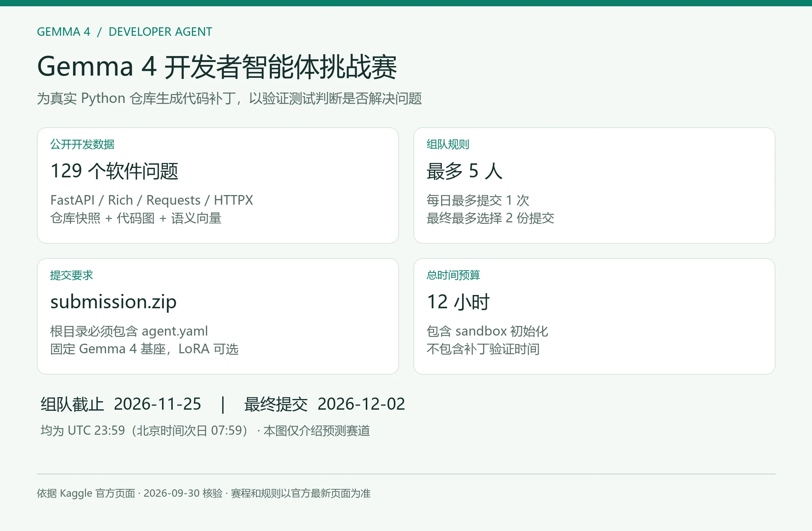Click the title Gemma 4 开发者智能体挑战赛
This screenshot has width=812, height=531.
217,67
